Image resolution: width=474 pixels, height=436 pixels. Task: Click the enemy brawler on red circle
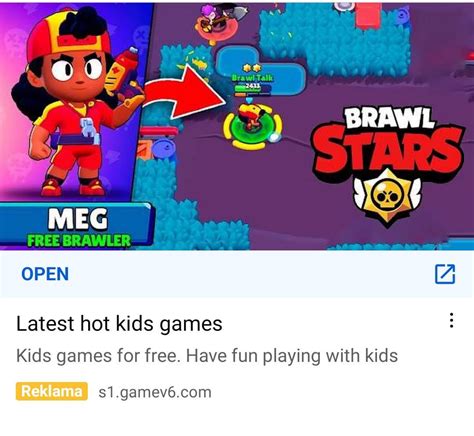[213, 20]
